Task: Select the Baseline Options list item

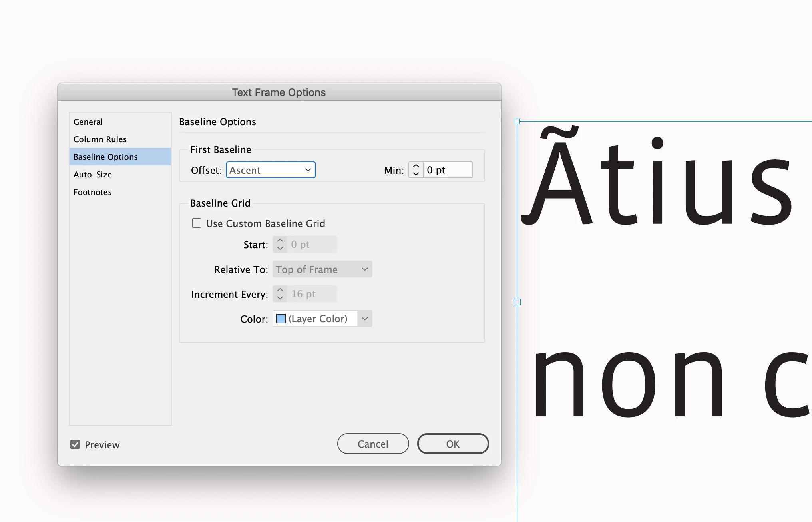Action: point(105,157)
